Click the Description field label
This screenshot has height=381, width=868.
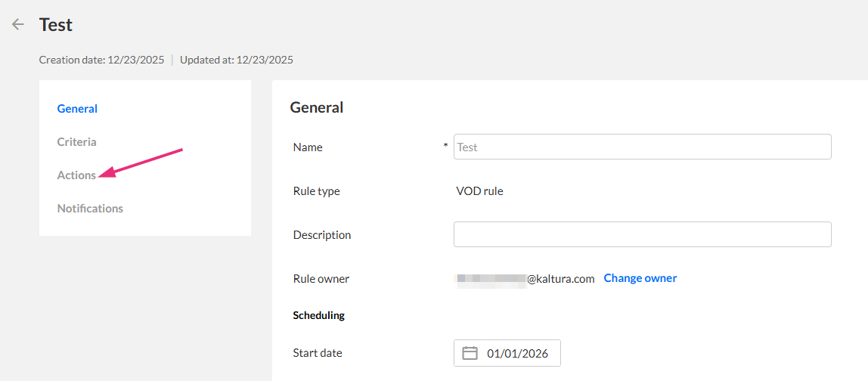coord(321,235)
